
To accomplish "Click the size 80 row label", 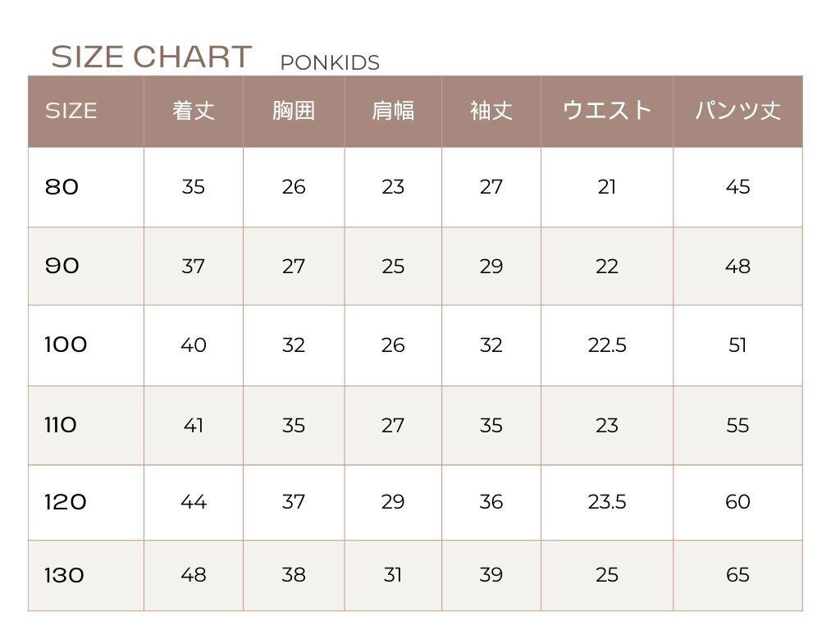I will [x=62, y=187].
